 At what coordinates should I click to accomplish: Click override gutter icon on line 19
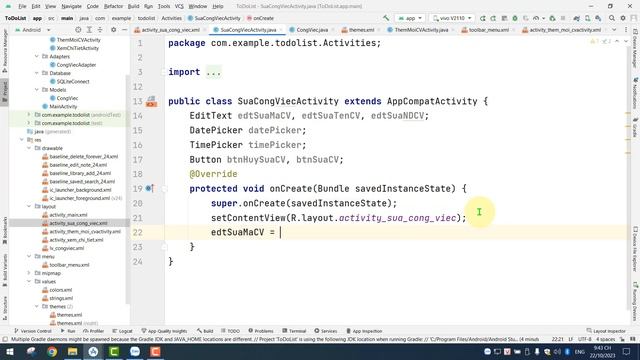coord(150,189)
